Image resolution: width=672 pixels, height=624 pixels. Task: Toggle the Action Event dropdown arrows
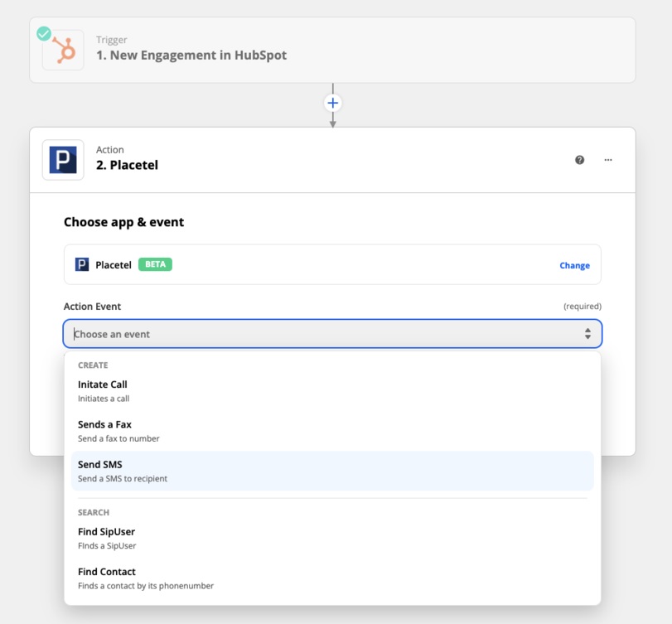(587, 333)
